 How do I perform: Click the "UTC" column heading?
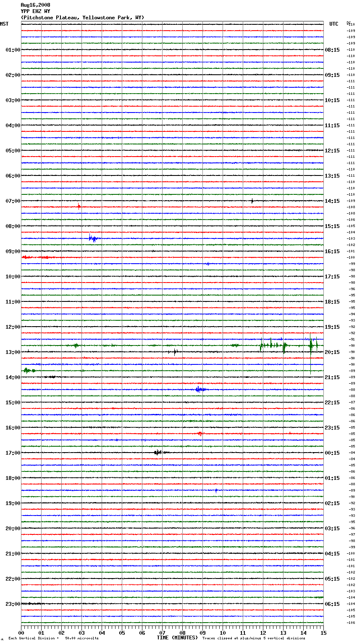tap(334, 24)
